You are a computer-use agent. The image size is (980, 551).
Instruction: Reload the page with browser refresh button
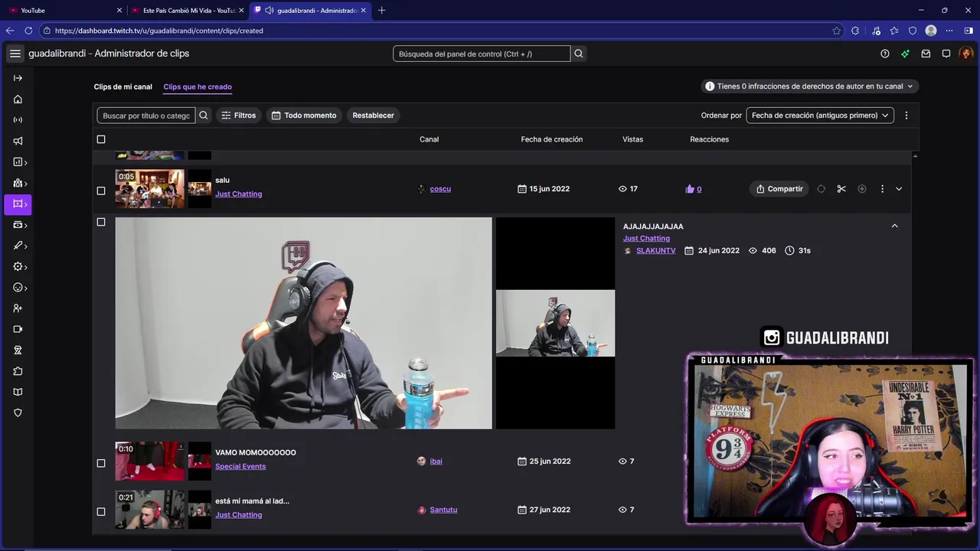pos(28,31)
